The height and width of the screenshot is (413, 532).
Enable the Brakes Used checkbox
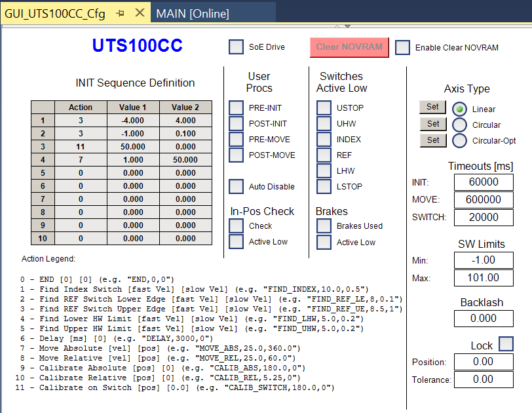323,224
